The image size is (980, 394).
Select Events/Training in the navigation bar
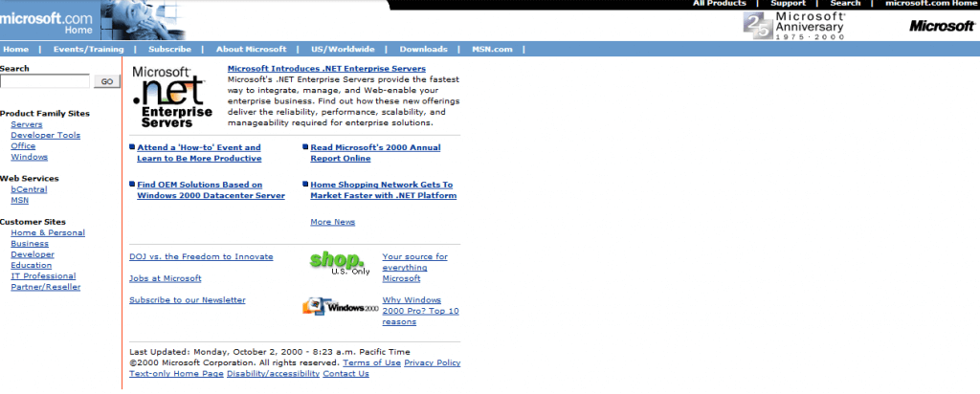(x=88, y=49)
